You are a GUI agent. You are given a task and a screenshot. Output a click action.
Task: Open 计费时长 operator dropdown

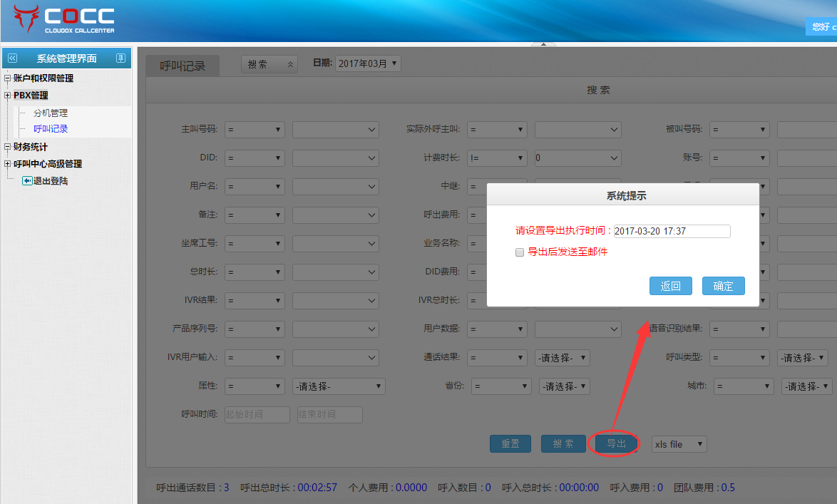496,158
